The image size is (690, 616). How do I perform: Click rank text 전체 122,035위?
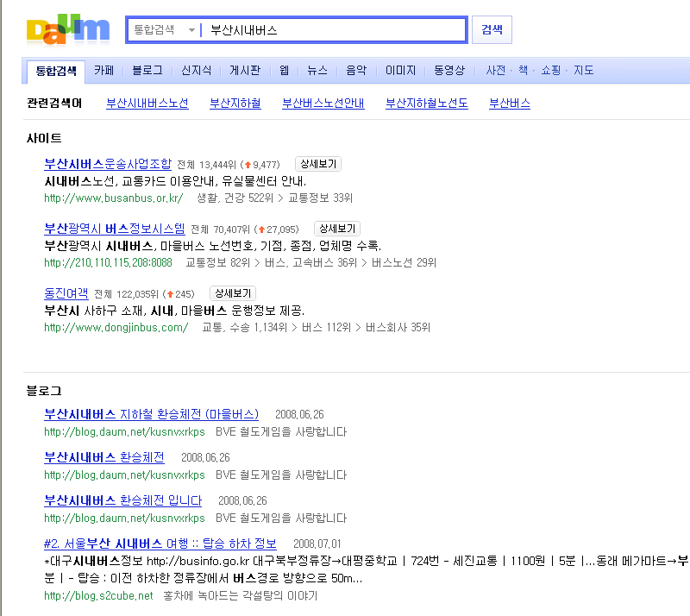(126, 294)
